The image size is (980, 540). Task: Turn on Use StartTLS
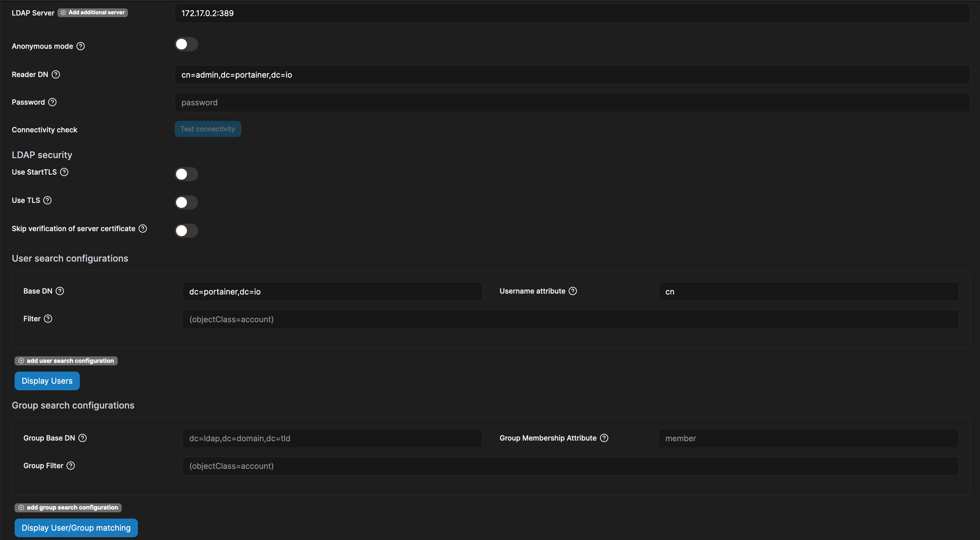click(186, 174)
